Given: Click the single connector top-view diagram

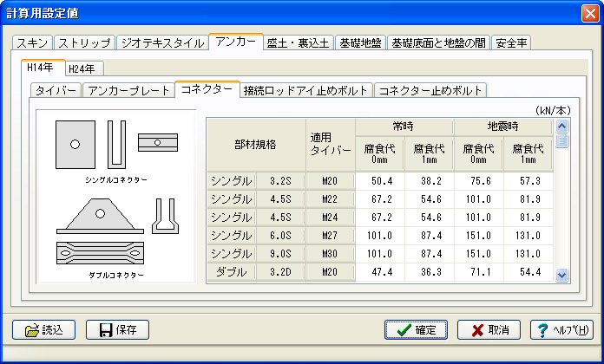Looking at the screenshot, I should click(x=158, y=142).
